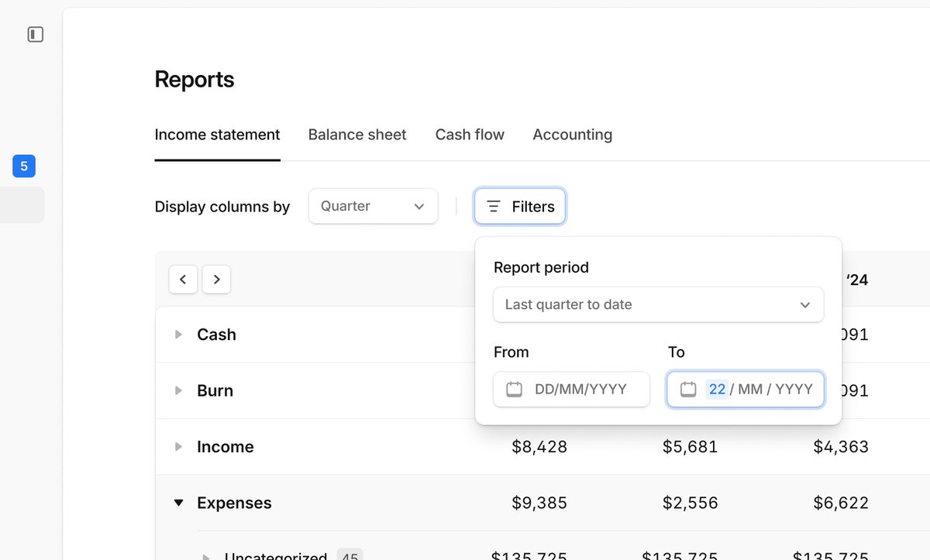Image resolution: width=930 pixels, height=560 pixels.
Task: Select the highlighted sidebar menu item
Action: [22, 205]
